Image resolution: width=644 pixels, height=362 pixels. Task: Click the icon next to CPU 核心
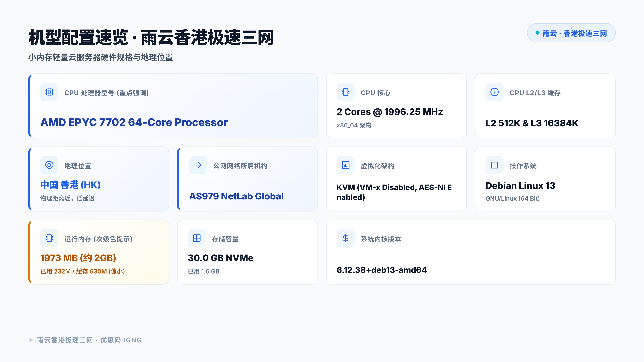coord(345,92)
